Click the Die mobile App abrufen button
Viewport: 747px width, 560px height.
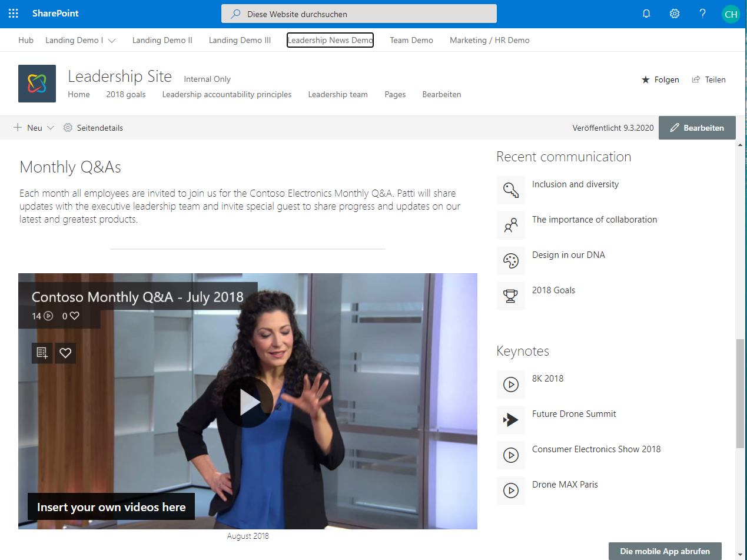click(665, 551)
